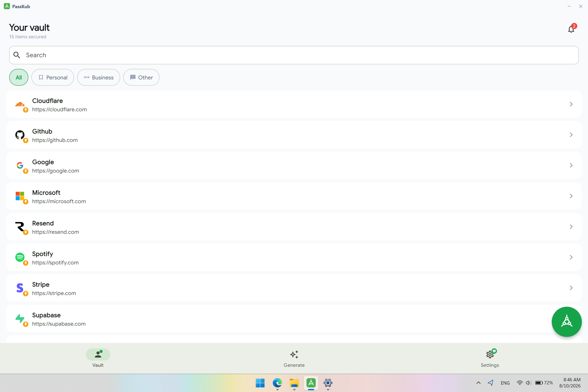Open Microsoft Edge from the taskbar
The width and height of the screenshot is (588, 392).
pos(277,383)
